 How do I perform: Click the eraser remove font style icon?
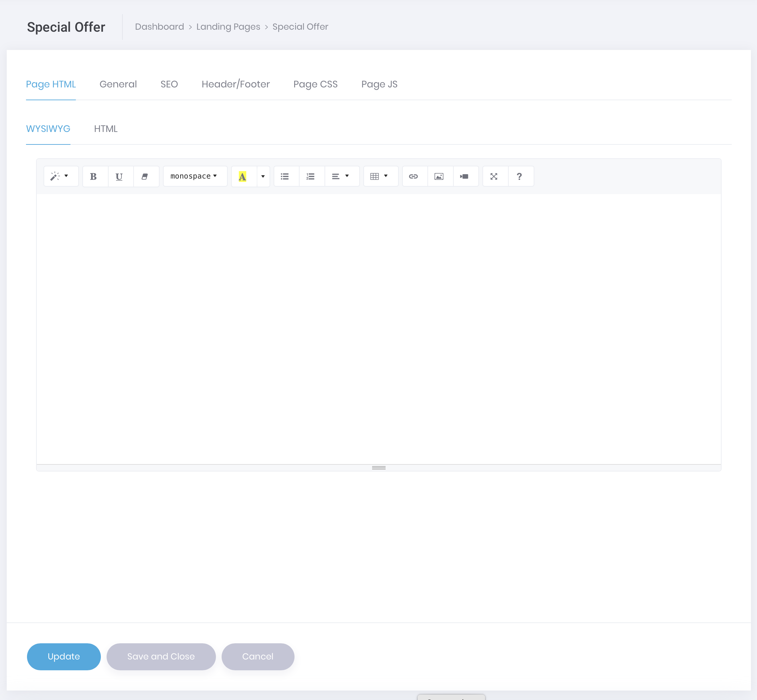(146, 176)
